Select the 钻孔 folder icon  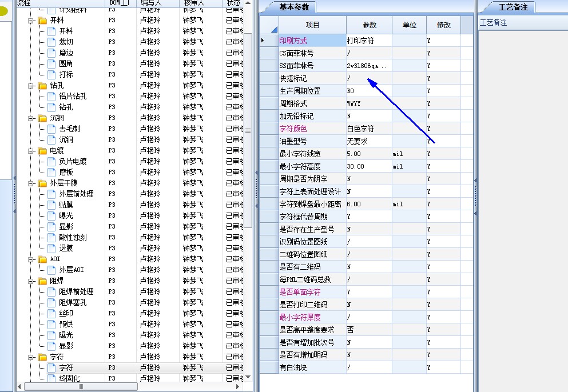click(43, 86)
